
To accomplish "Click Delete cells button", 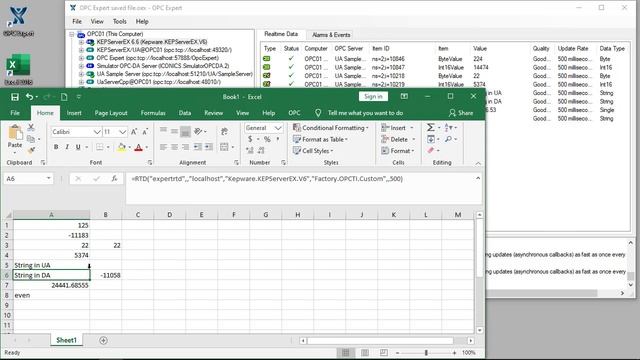I will [398, 139].
